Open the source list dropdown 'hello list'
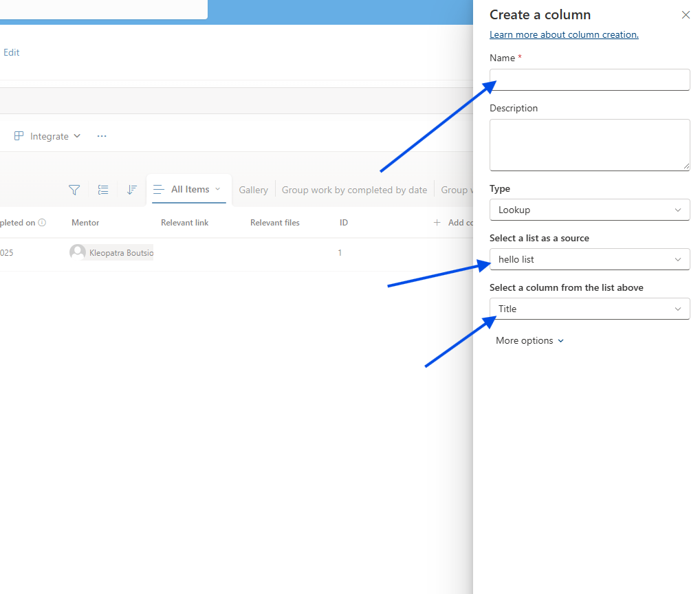This screenshot has width=700, height=594. 589,259
